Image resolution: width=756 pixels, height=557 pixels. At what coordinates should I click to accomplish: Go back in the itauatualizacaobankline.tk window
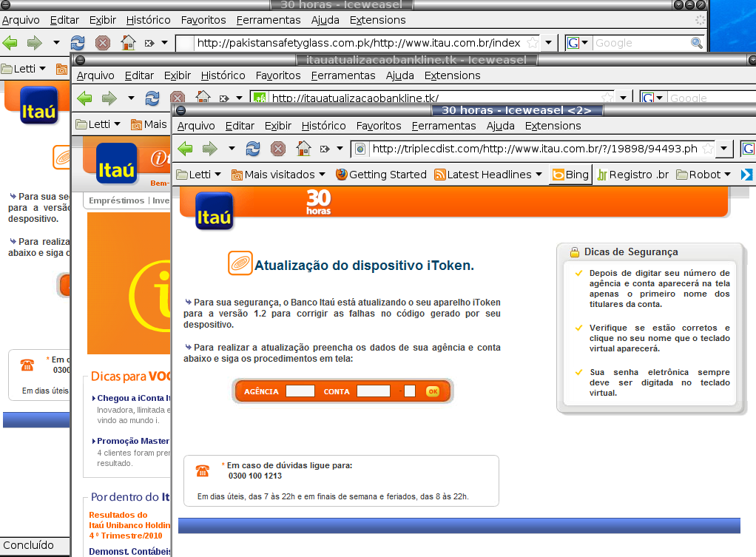coord(84,98)
